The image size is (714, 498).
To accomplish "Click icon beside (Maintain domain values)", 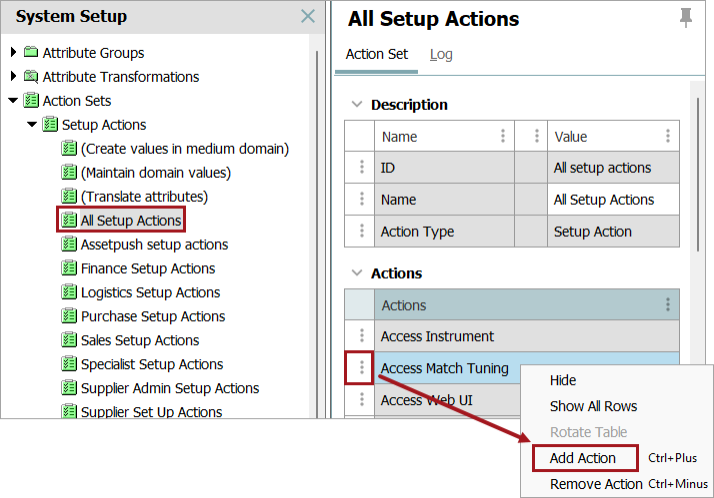I will (x=69, y=173).
